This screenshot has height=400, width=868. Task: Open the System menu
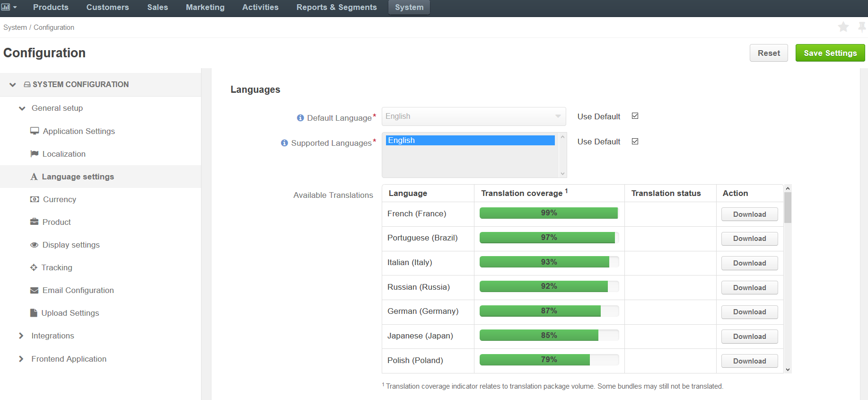point(409,7)
